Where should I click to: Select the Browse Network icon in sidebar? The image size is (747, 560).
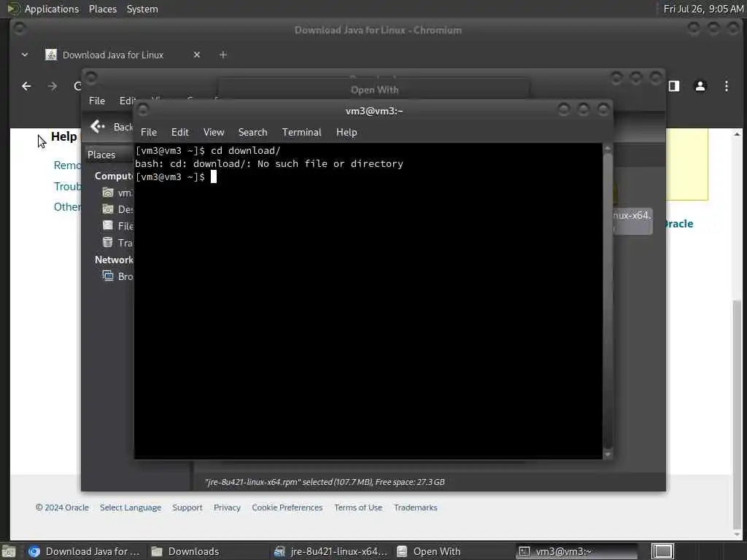tap(108, 276)
